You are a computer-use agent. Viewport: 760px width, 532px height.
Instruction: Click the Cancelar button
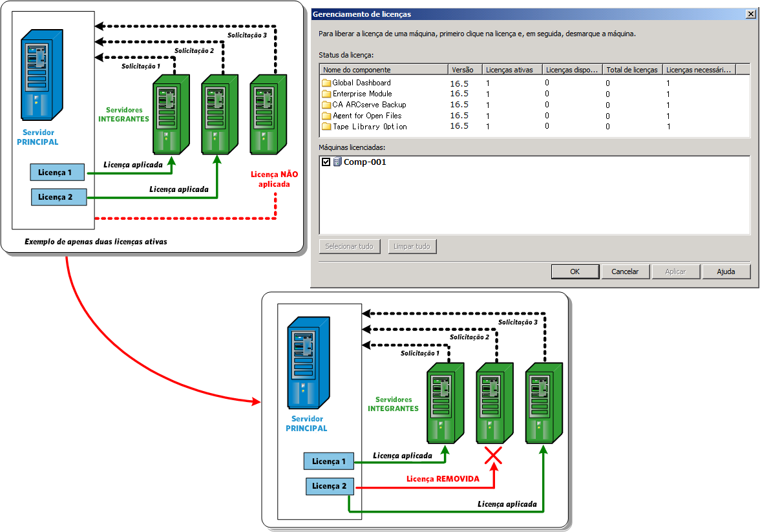(626, 271)
